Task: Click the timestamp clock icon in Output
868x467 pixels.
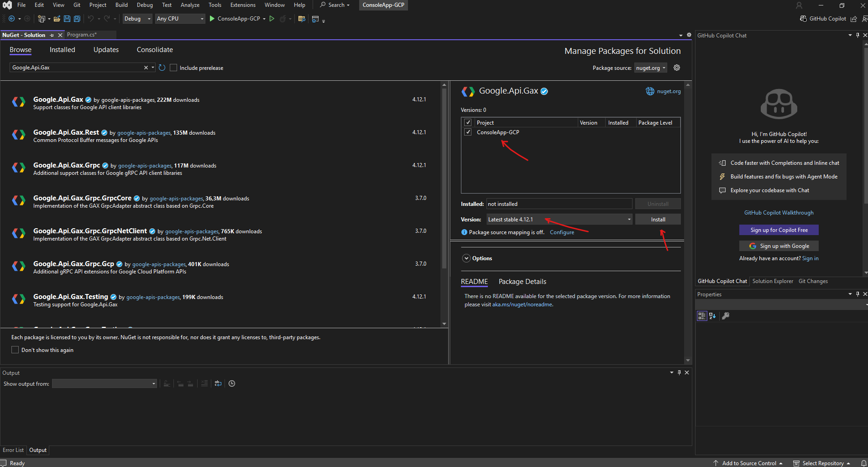Action: point(232,383)
